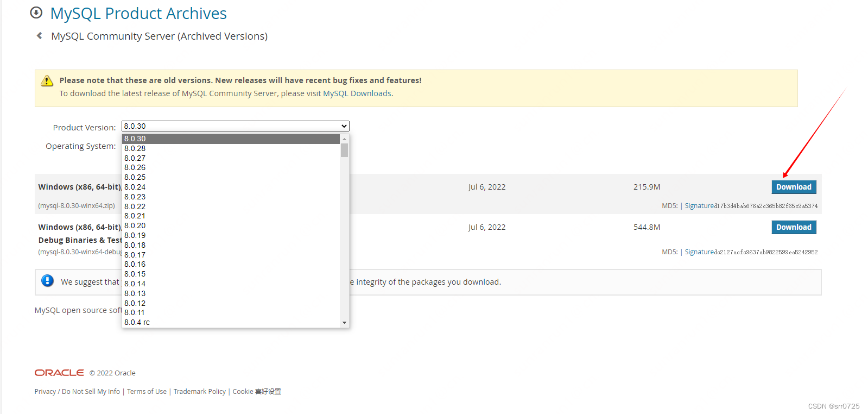Click the 544.8M file size

point(647,227)
